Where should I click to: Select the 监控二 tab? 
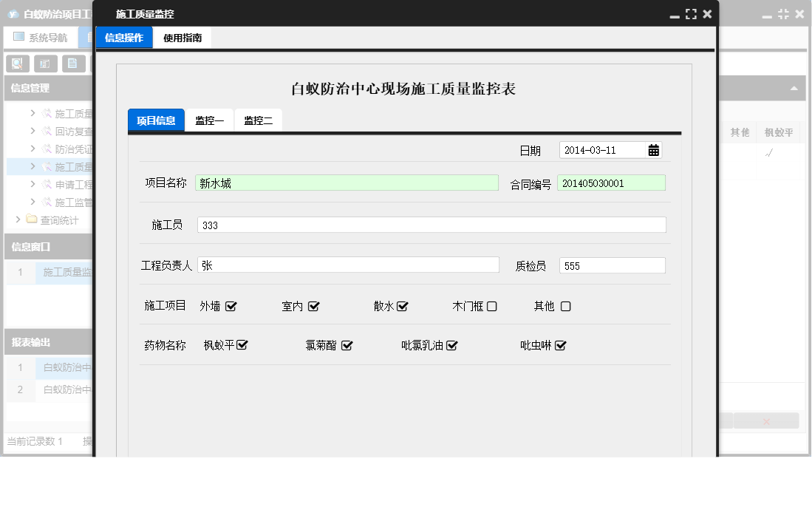coord(258,120)
